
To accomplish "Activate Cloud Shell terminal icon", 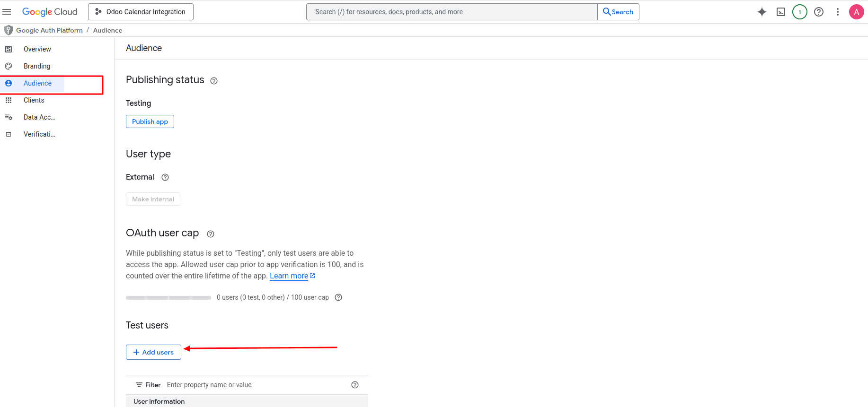I will (x=781, y=12).
